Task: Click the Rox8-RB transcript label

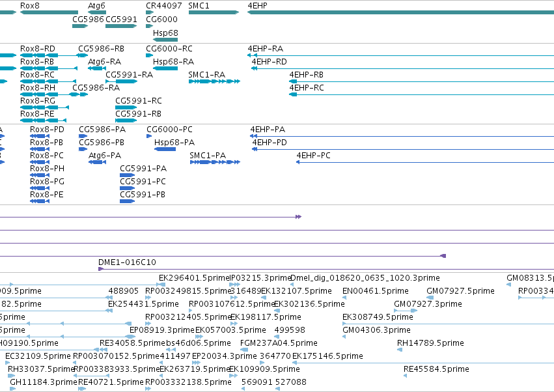Action: click(x=37, y=61)
